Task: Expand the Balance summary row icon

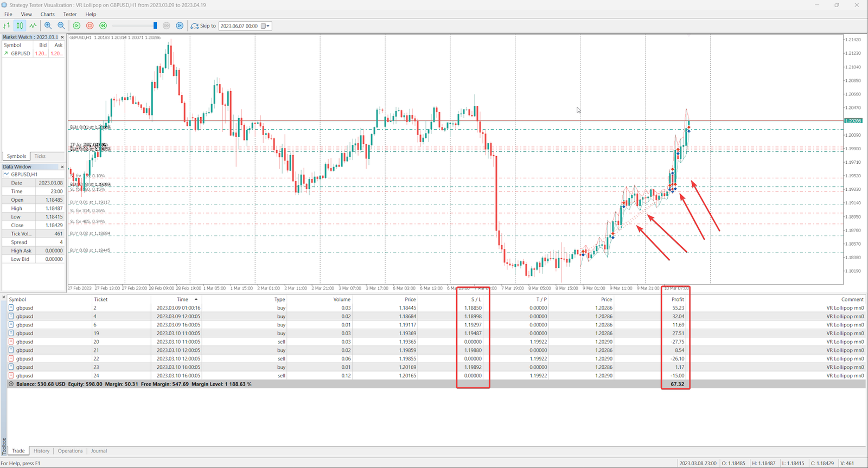Action: point(11,384)
